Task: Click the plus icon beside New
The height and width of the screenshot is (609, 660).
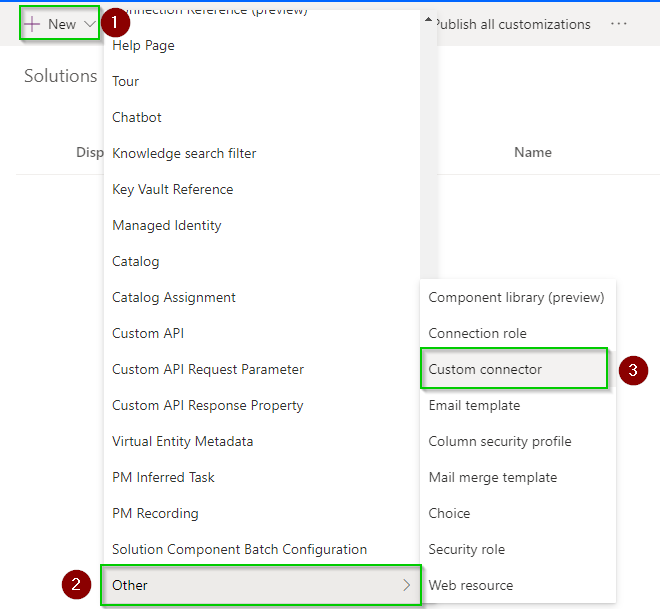Action: coord(33,24)
